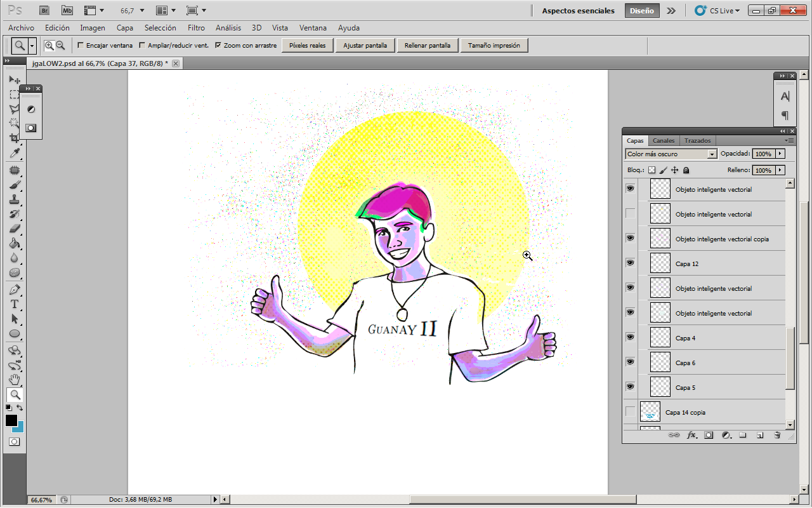Select the Hand tool
812x508 pixels.
point(14,380)
